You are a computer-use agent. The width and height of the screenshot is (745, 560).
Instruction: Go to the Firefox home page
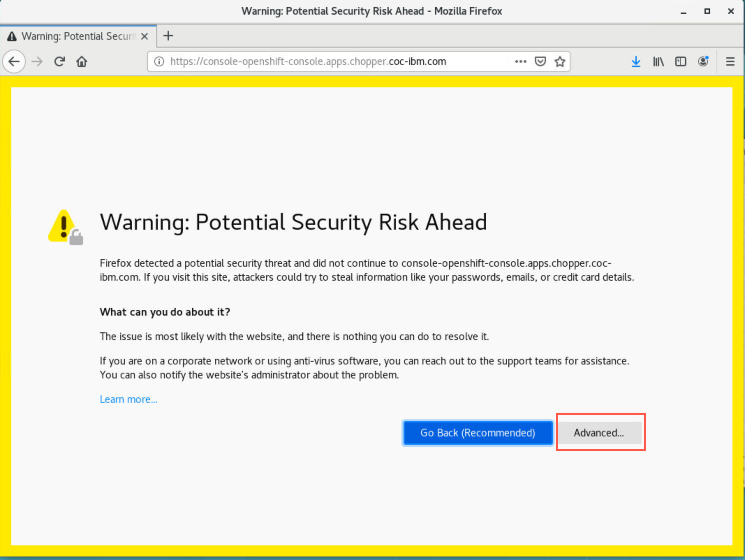pos(82,62)
